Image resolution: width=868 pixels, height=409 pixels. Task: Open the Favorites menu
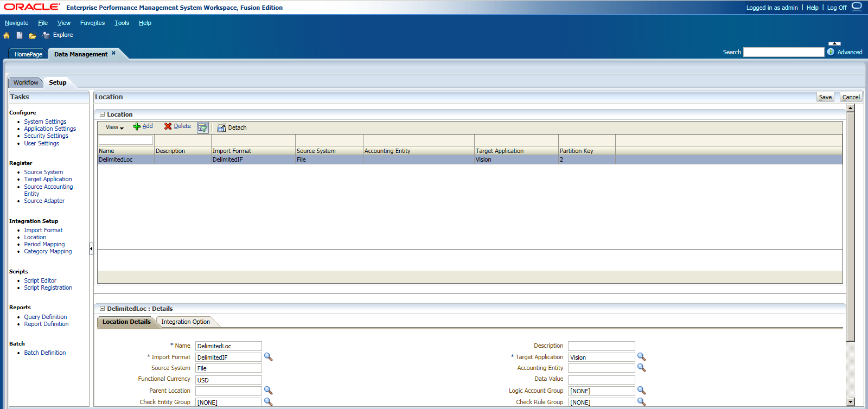tap(92, 23)
